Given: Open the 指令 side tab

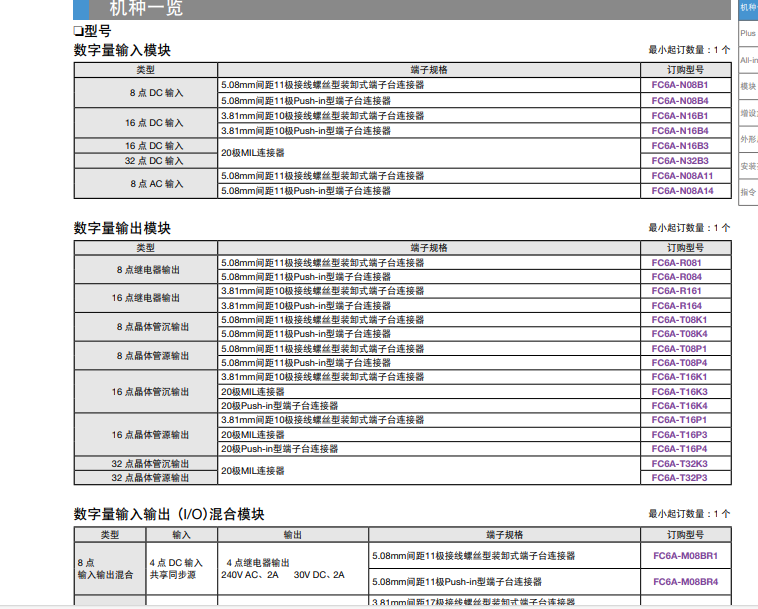Looking at the screenshot, I should (747, 191).
